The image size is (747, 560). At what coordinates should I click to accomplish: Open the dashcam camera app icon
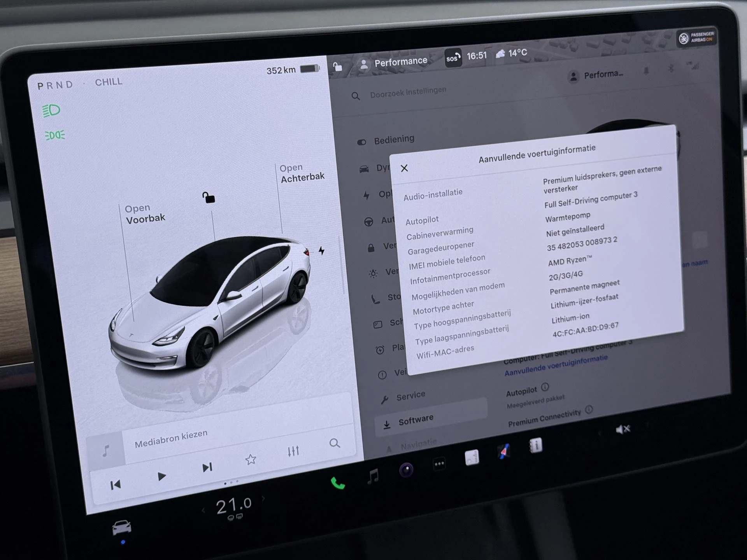pyautogui.click(x=406, y=470)
